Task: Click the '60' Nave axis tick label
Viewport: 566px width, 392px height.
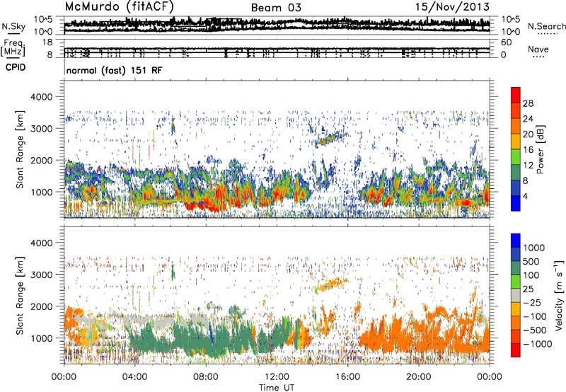Action: click(x=506, y=42)
